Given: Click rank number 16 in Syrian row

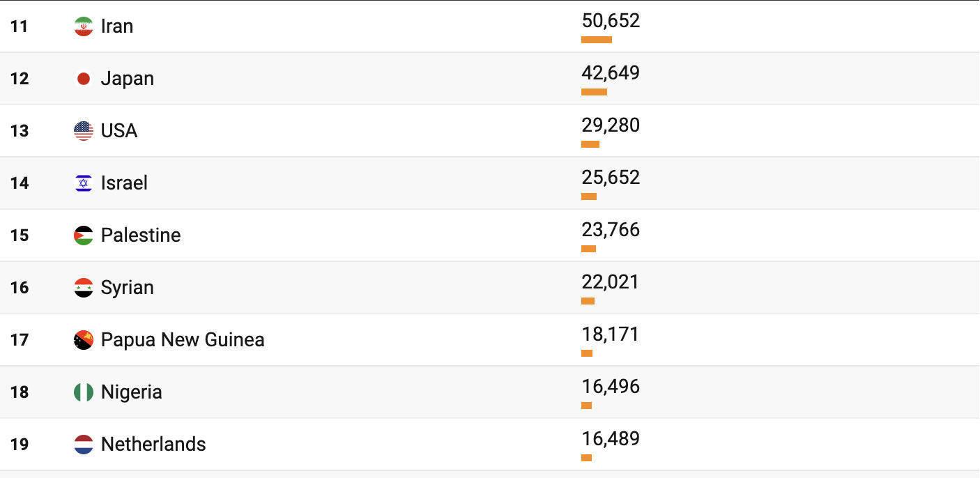Looking at the screenshot, I should (x=20, y=288).
